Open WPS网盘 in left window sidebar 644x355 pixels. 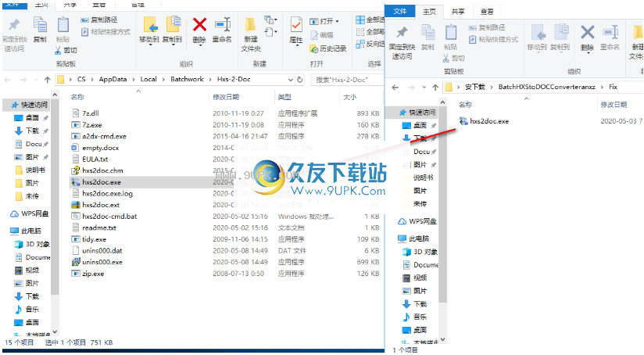click(x=29, y=213)
